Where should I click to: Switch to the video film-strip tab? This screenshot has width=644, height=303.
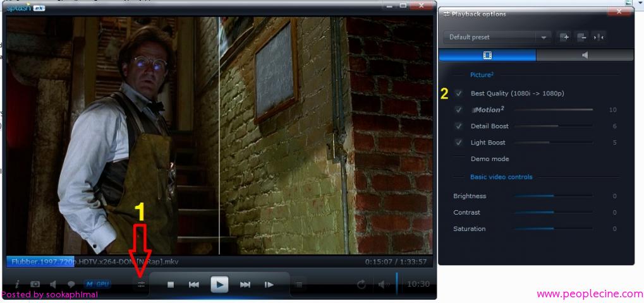click(x=487, y=55)
